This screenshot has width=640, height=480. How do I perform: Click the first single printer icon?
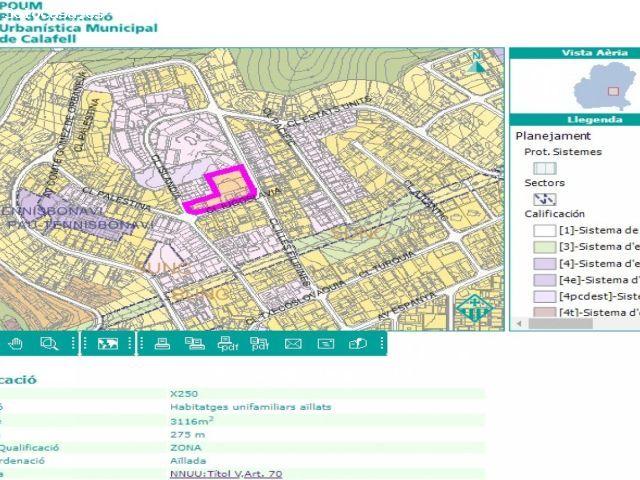162,344
